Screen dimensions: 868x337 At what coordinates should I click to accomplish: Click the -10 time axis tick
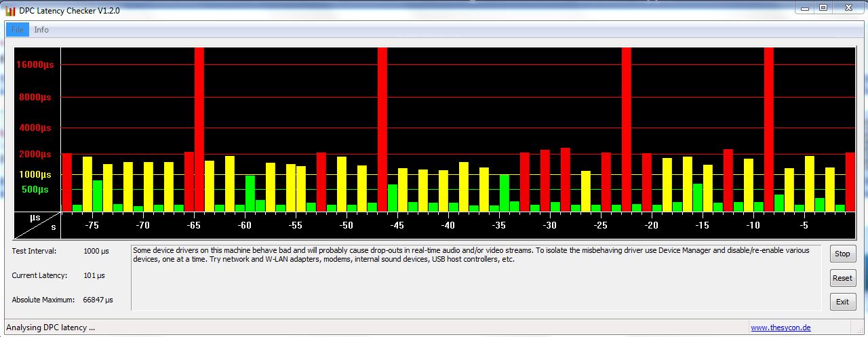coord(753,225)
